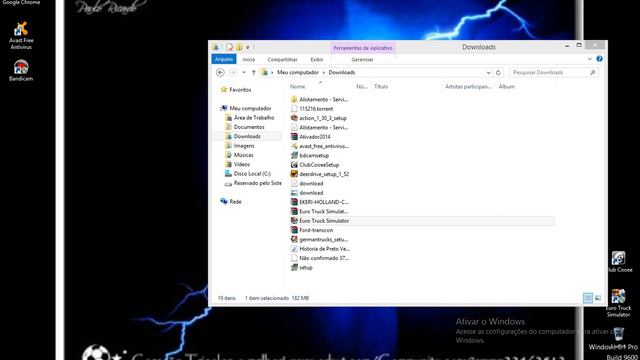Open the Gerenciar ribbon tab
640x360 pixels.
pos(362,60)
